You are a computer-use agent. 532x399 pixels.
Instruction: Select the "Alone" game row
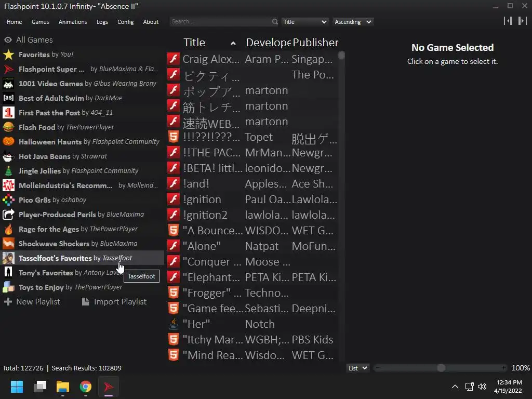tap(253, 246)
